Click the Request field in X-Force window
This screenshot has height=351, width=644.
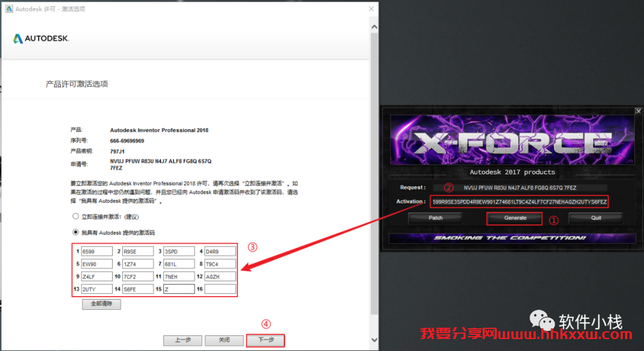point(520,188)
